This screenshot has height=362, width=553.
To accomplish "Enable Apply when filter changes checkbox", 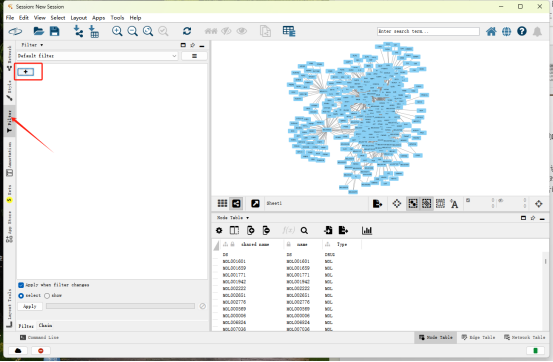I will 21,285.
